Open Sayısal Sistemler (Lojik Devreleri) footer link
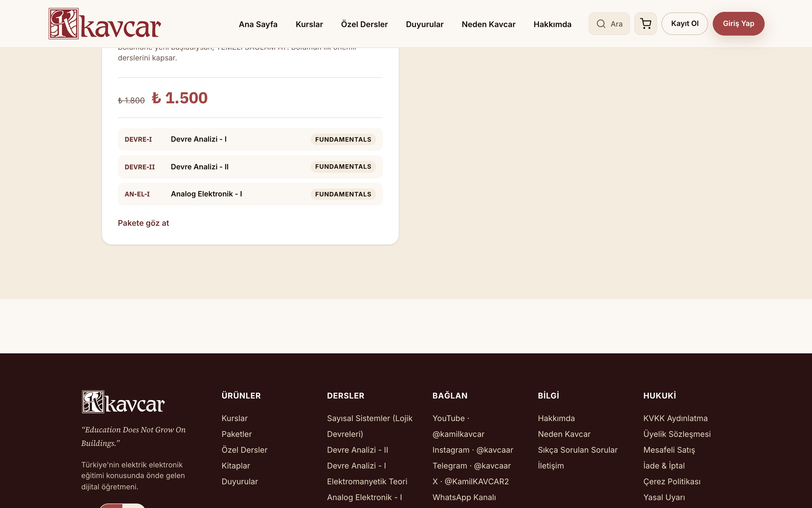The width and height of the screenshot is (812, 508). click(370, 426)
